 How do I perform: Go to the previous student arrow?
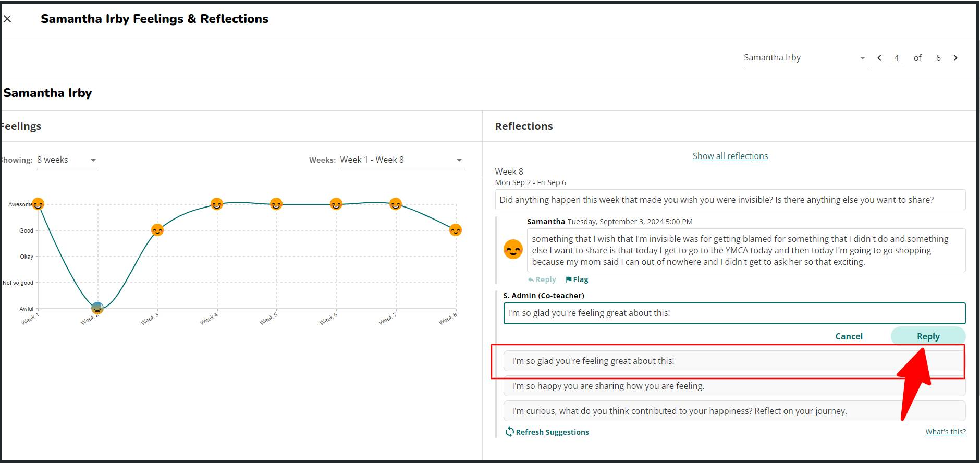pos(879,58)
